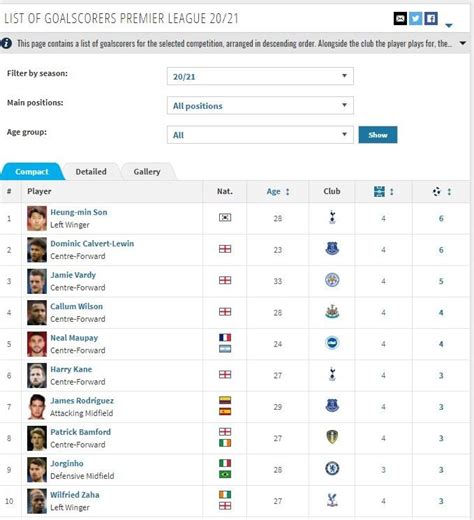Share the list on Facebook

431,19
